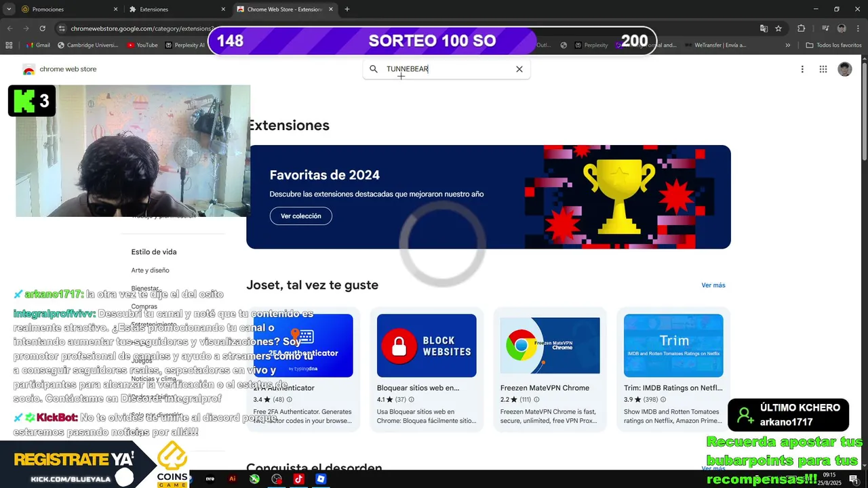Select Arte y diseño category
The width and height of the screenshot is (868, 488).
coord(150,270)
